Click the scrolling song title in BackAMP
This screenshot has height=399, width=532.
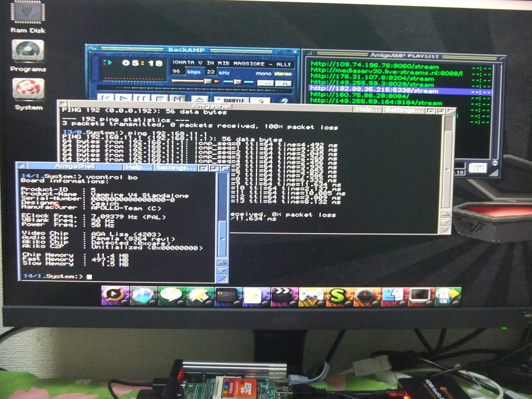(x=233, y=64)
